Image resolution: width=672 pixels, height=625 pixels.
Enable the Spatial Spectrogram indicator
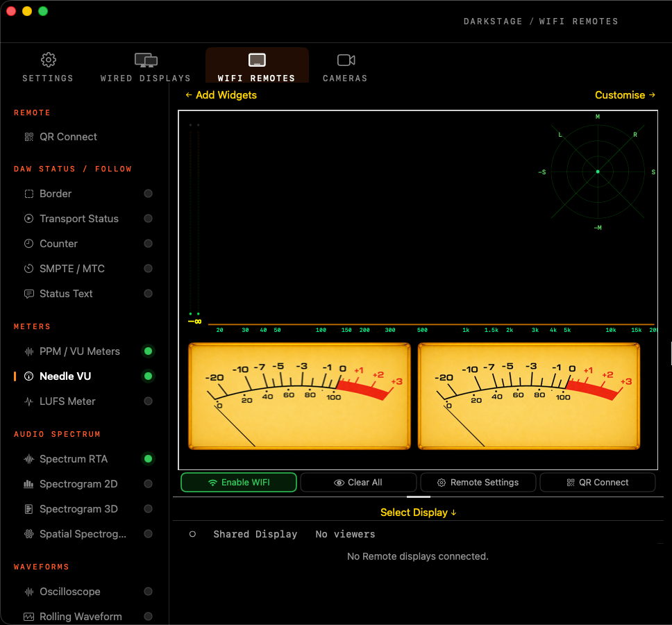149,534
